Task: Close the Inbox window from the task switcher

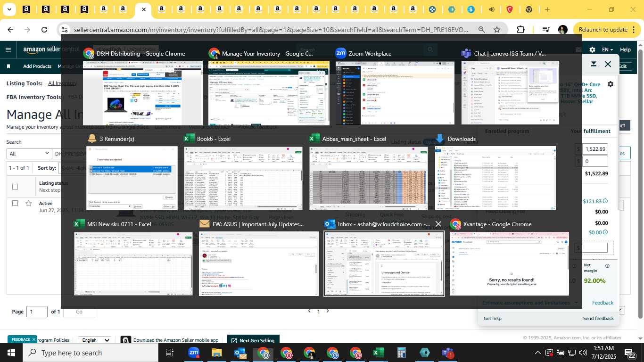Action: [x=438, y=224]
